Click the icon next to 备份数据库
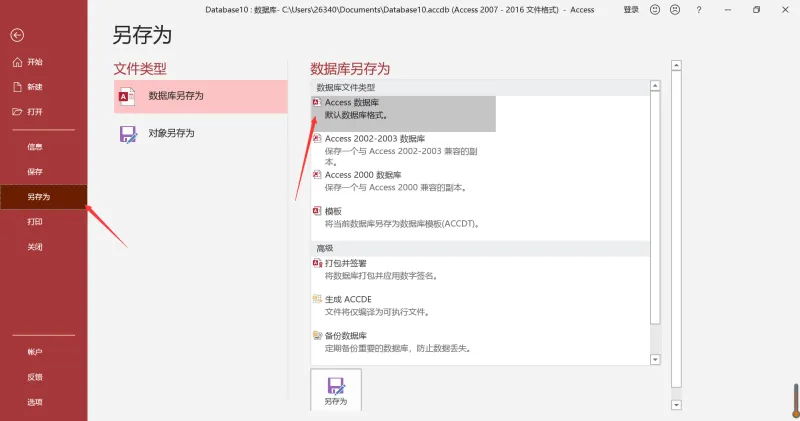 [x=317, y=335]
